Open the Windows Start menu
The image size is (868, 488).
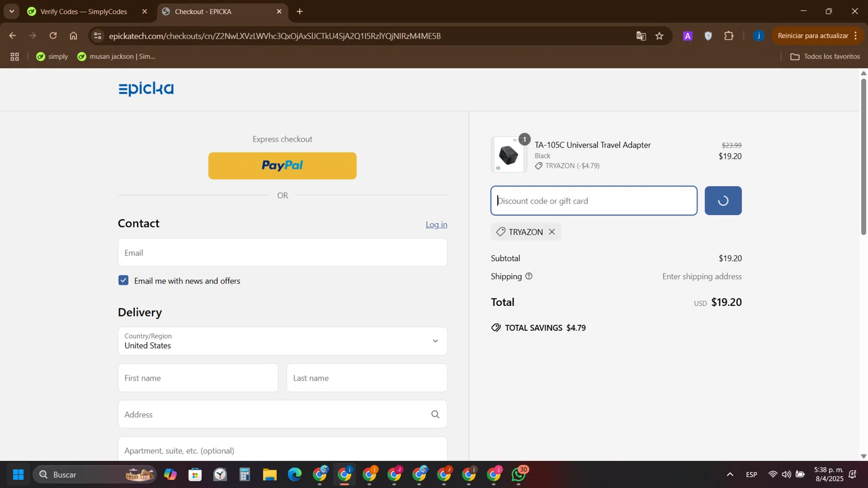click(18, 475)
